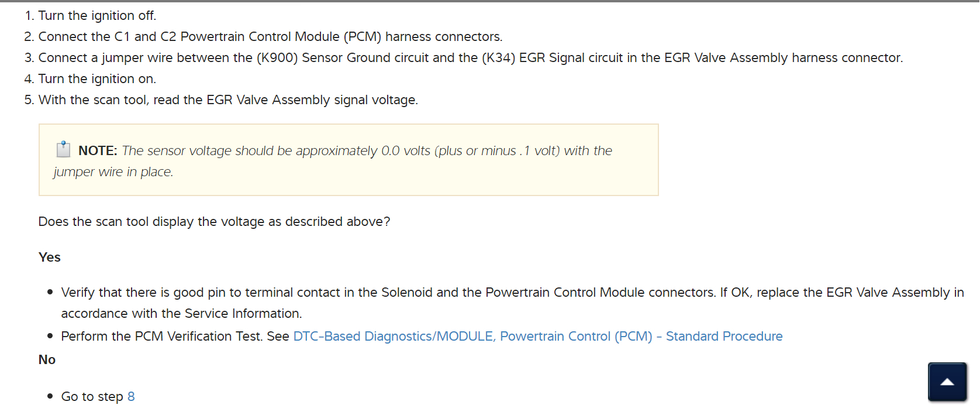
Task: Click the "Perform the PCM Verification Test" text
Action: point(175,337)
